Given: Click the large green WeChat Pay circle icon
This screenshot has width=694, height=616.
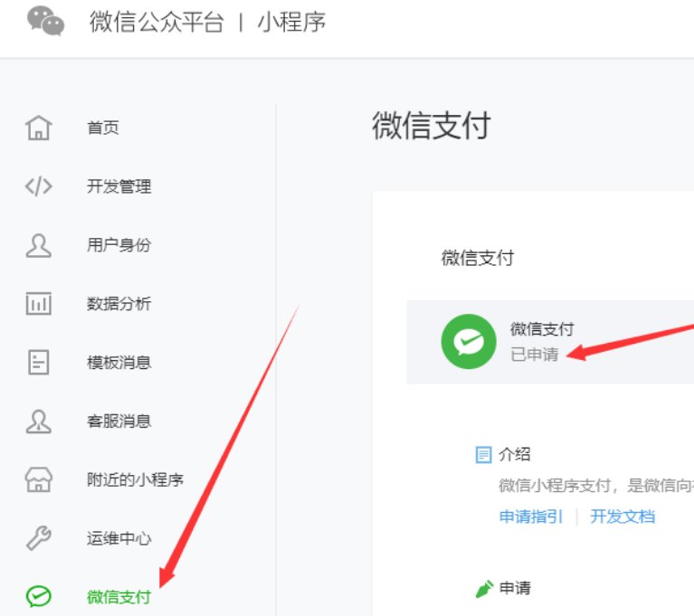Looking at the screenshot, I should tap(469, 341).
